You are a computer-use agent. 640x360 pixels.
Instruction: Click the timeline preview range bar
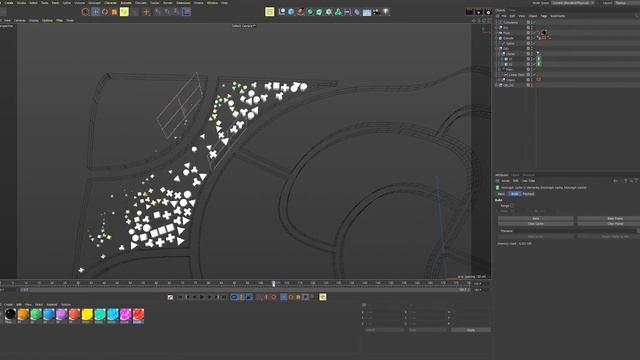coord(245,290)
